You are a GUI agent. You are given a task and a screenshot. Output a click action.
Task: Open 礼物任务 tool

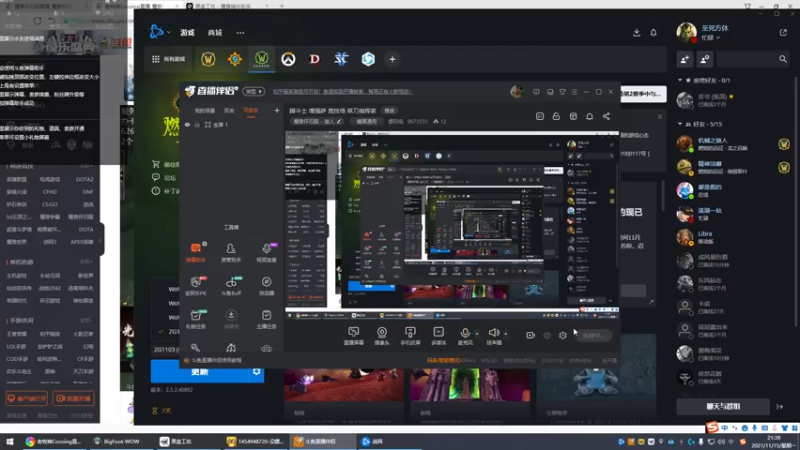[196, 319]
